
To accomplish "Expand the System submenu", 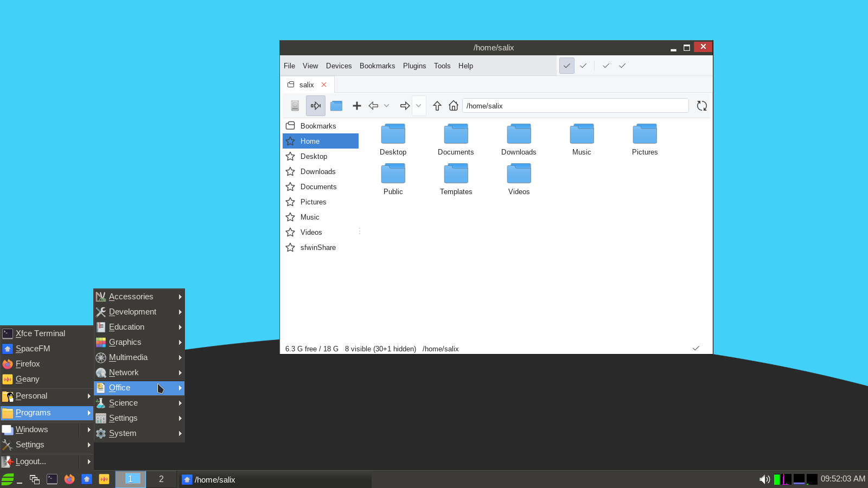I will tap(139, 433).
